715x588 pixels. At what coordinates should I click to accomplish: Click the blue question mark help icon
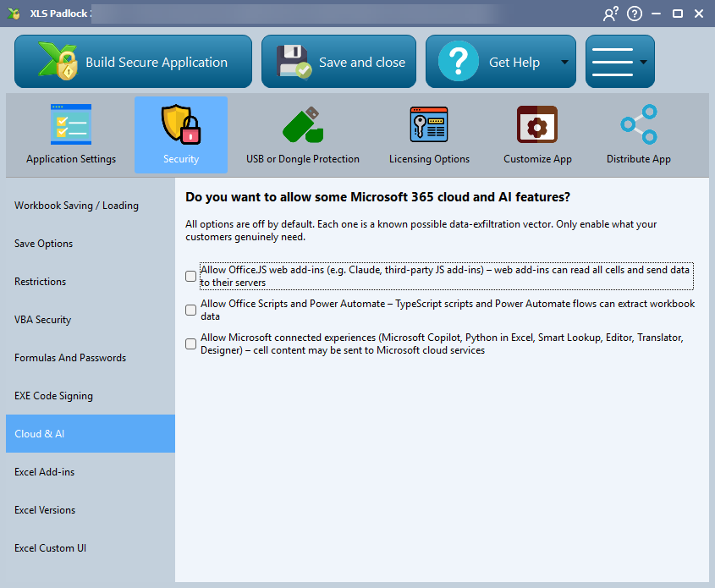[459, 61]
